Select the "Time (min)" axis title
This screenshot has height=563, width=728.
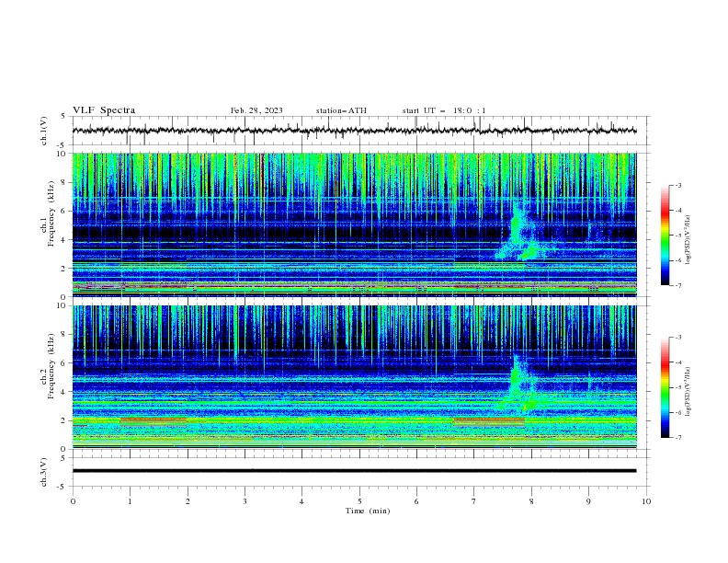[x=368, y=511]
